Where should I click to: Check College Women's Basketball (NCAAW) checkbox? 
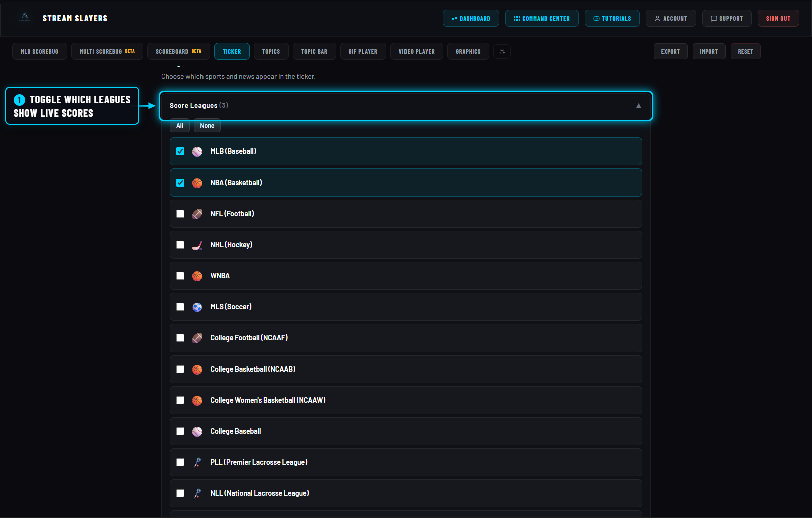[x=180, y=400]
